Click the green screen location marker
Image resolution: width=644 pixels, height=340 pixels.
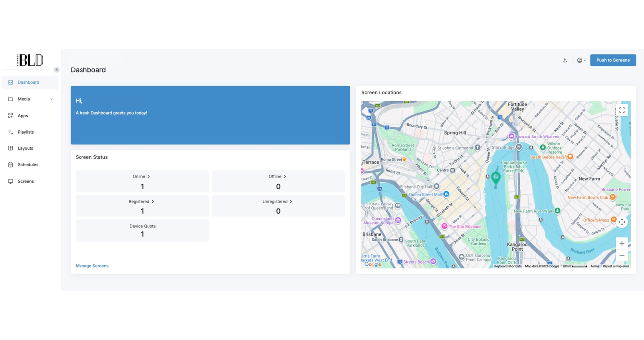496,178
